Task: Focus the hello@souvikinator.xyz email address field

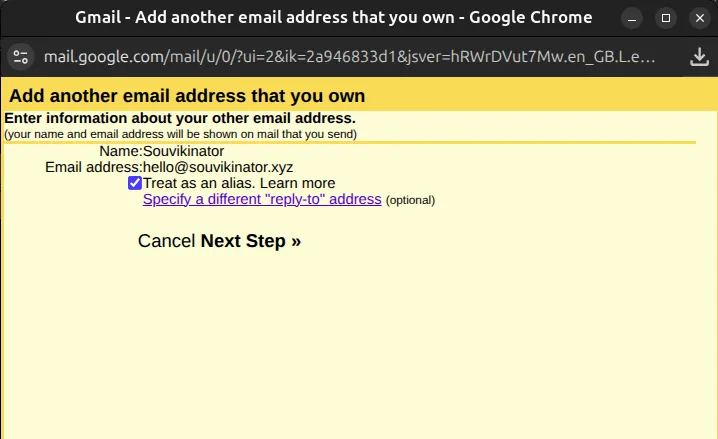Action: (218, 167)
